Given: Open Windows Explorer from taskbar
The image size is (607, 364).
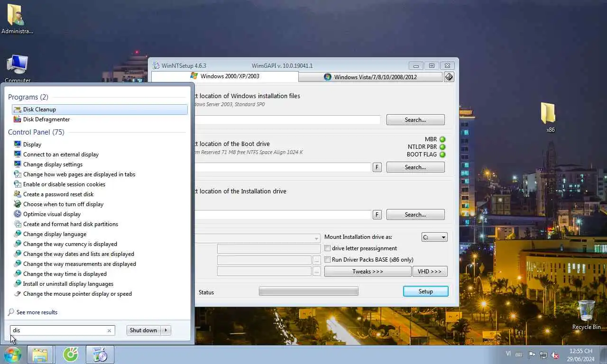Looking at the screenshot, I should click(40, 355).
